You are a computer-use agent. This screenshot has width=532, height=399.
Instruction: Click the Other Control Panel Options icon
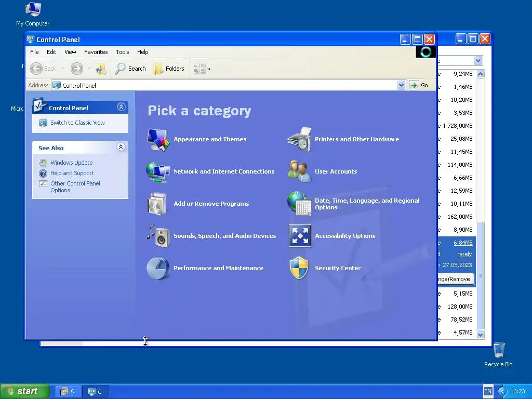(43, 184)
